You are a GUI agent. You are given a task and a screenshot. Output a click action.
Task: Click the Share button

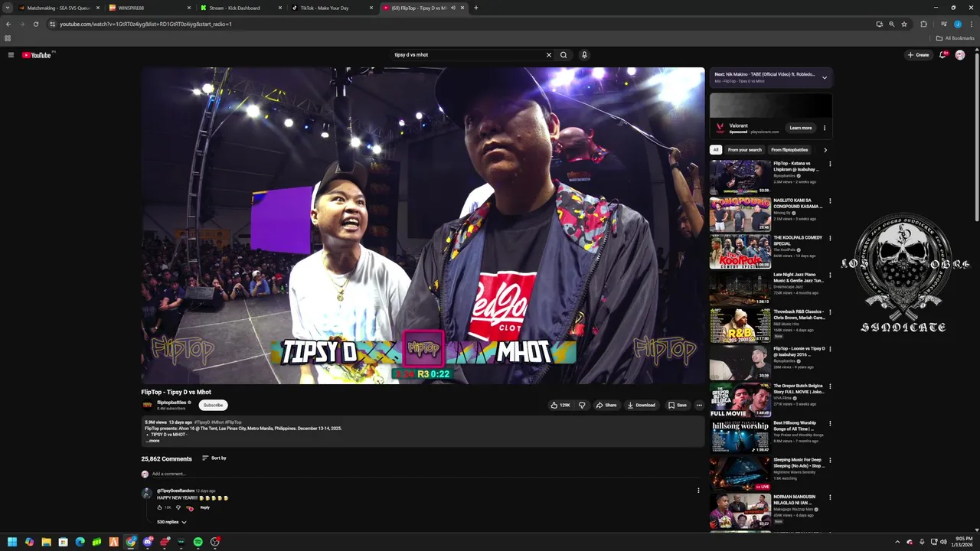coord(606,405)
